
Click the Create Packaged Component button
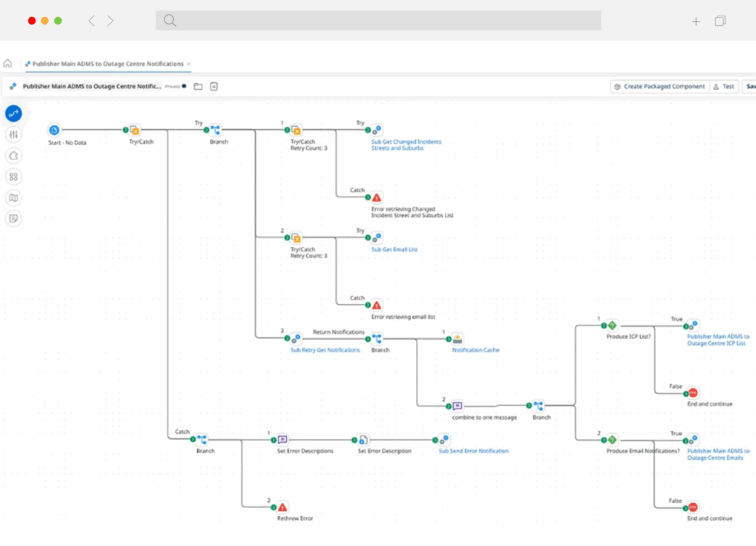(x=659, y=86)
